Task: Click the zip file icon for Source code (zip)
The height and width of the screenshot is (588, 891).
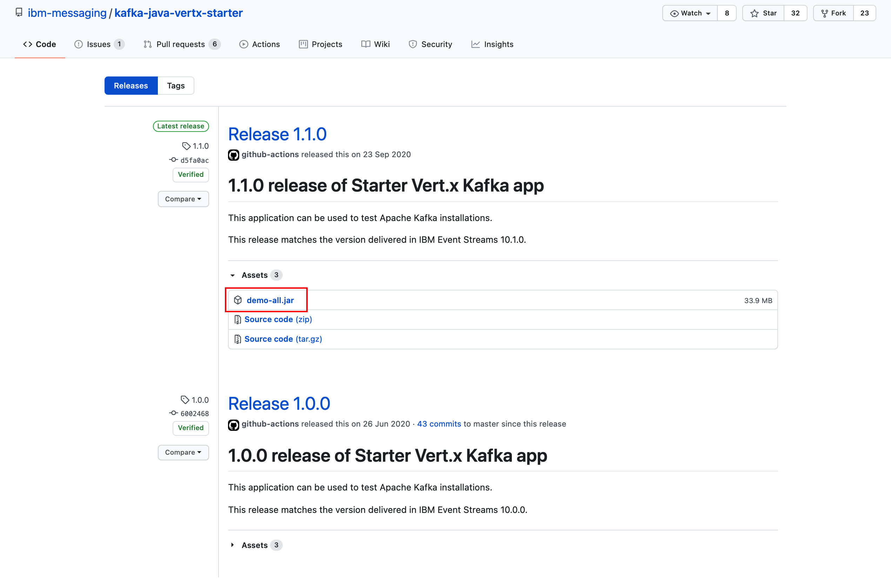Action: click(x=237, y=319)
